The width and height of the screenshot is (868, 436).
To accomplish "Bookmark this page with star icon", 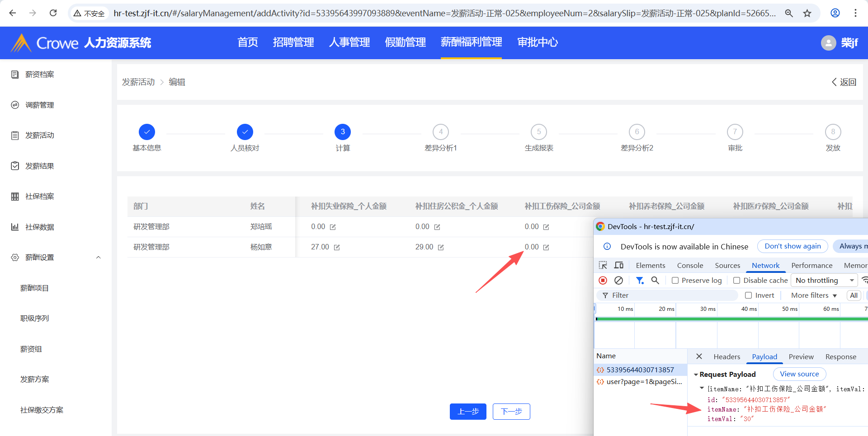I will tap(807, 13).
